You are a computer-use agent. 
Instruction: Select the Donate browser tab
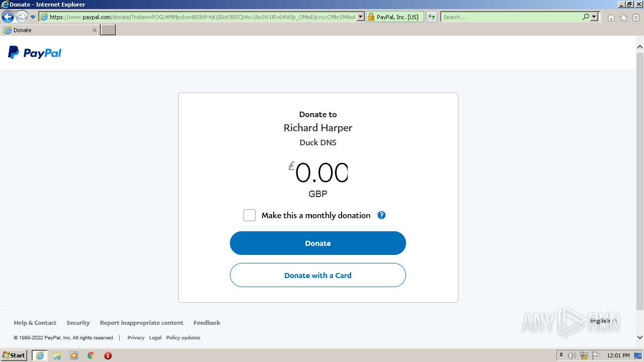(50, 30)
